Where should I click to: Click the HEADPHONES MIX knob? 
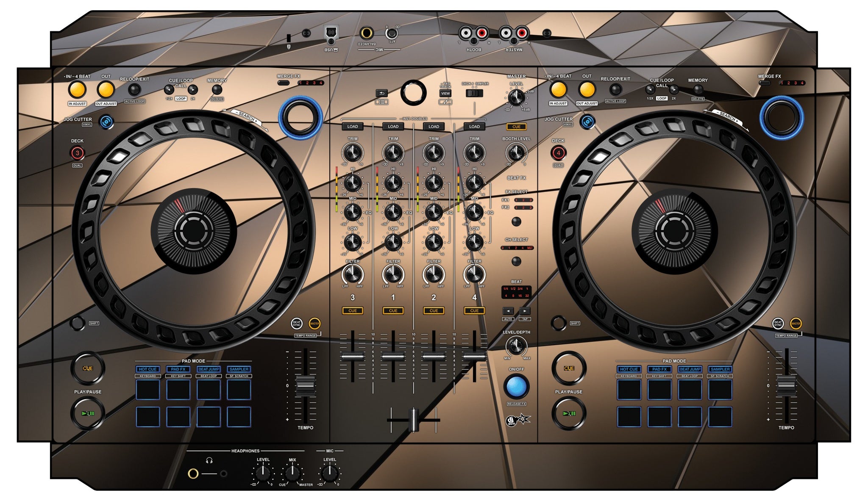point(292,473)
